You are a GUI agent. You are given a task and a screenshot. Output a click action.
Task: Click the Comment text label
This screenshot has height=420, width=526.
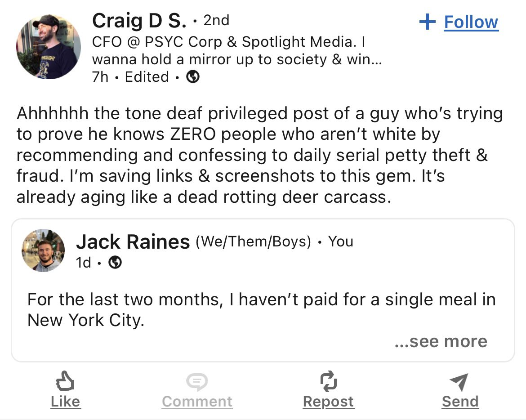pos(197,402)
